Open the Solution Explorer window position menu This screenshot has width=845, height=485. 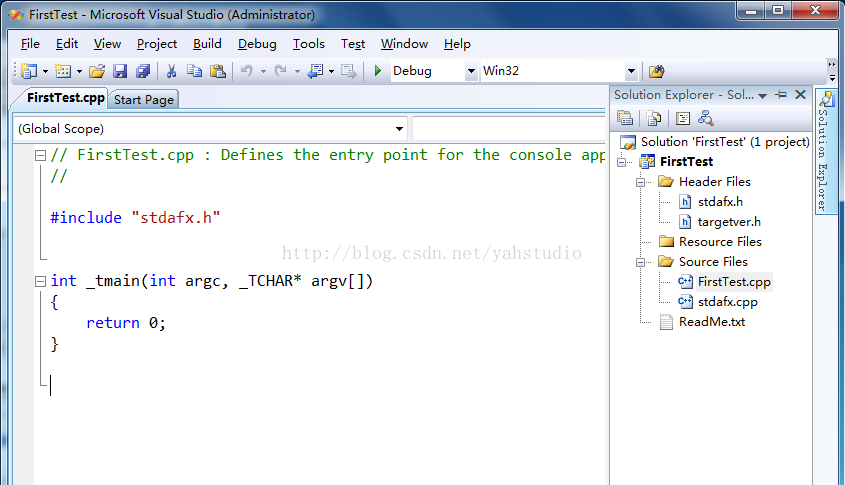[x=763, y=96]
